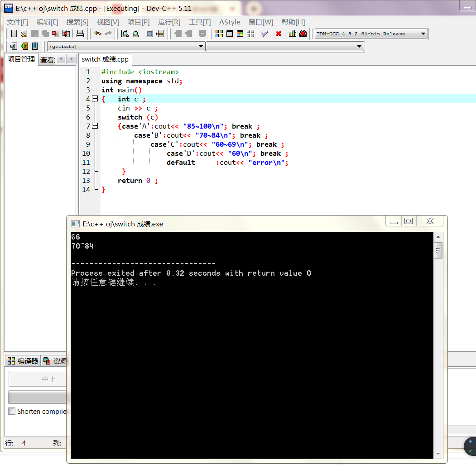The height and width of the screenshot is (465, 476).
Task: Click the Replace magnifier icon
Action: pyautogui.click(x=135, y=34)
